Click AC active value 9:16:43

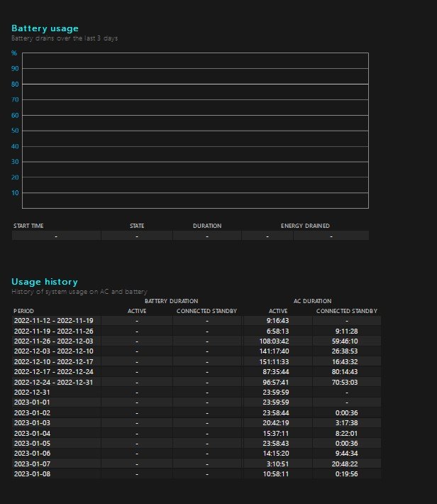[277, 321]
